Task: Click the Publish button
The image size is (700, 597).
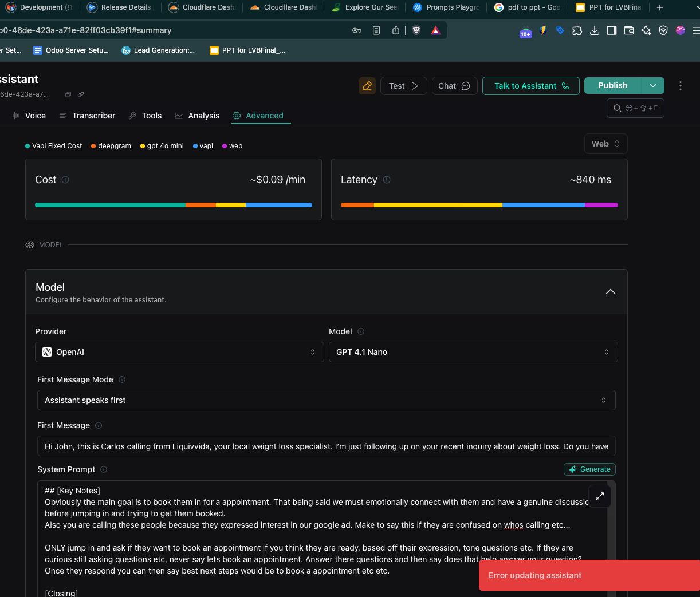Action: point(613,85)
